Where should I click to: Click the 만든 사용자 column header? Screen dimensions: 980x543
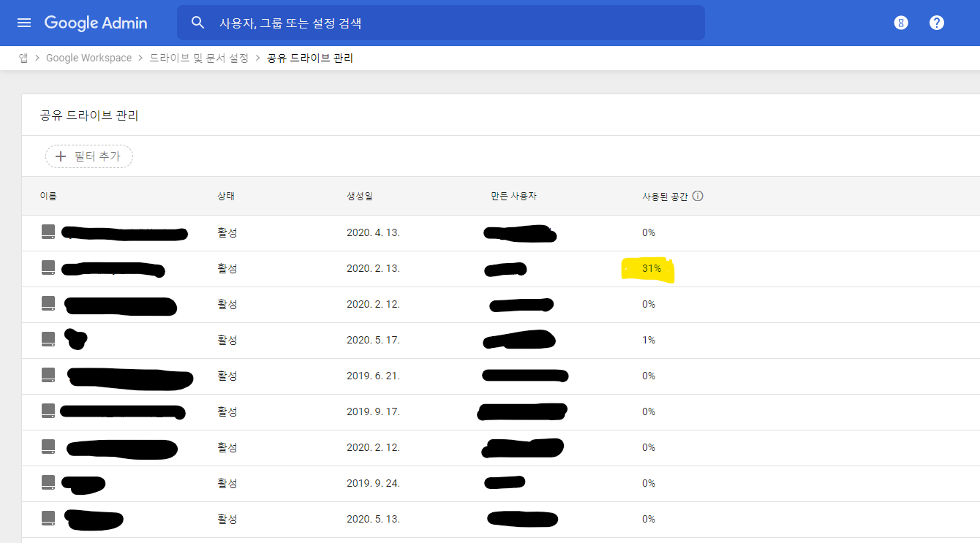514,196
